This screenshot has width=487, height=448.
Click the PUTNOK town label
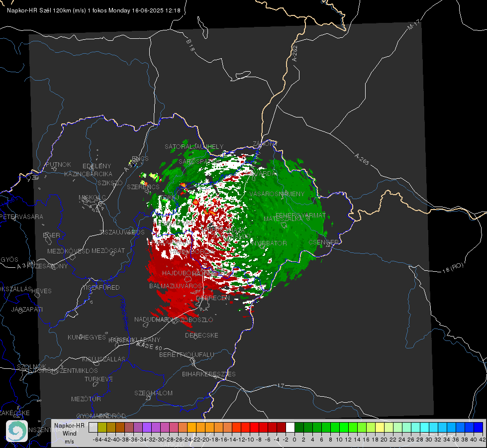coord(58,165)
